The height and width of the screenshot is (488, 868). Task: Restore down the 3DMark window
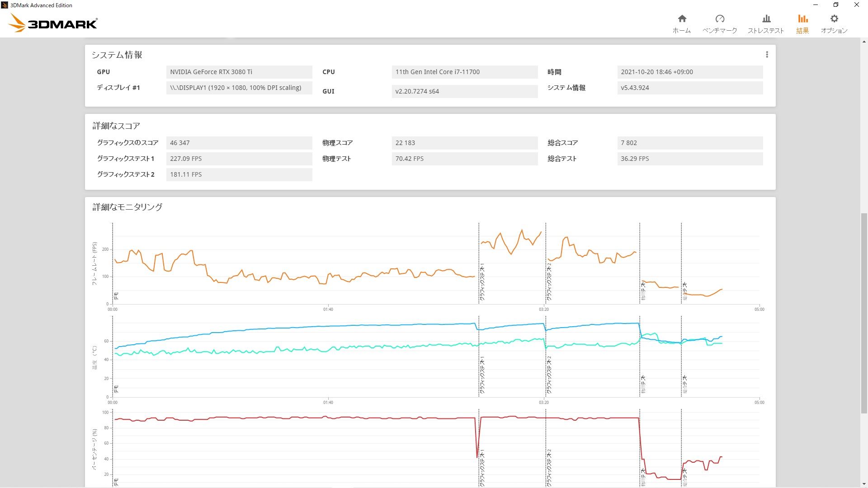pyautogui.click(x=836, y=5)
